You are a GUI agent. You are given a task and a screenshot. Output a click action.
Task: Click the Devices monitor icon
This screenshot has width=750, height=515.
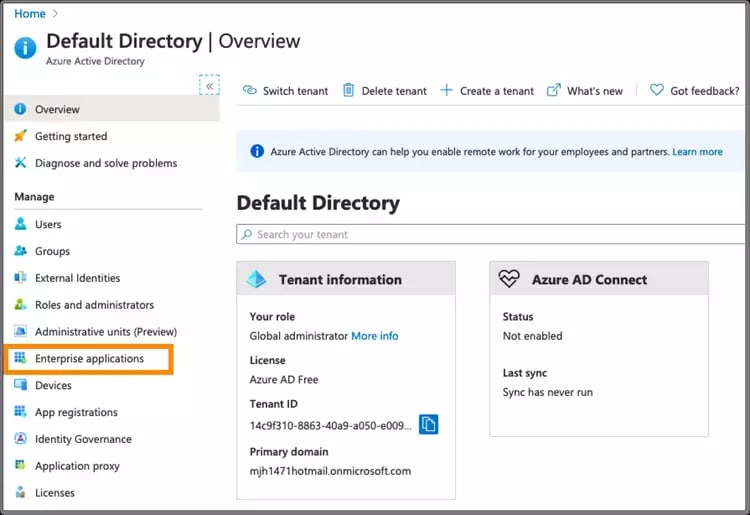tap(20, 384)
